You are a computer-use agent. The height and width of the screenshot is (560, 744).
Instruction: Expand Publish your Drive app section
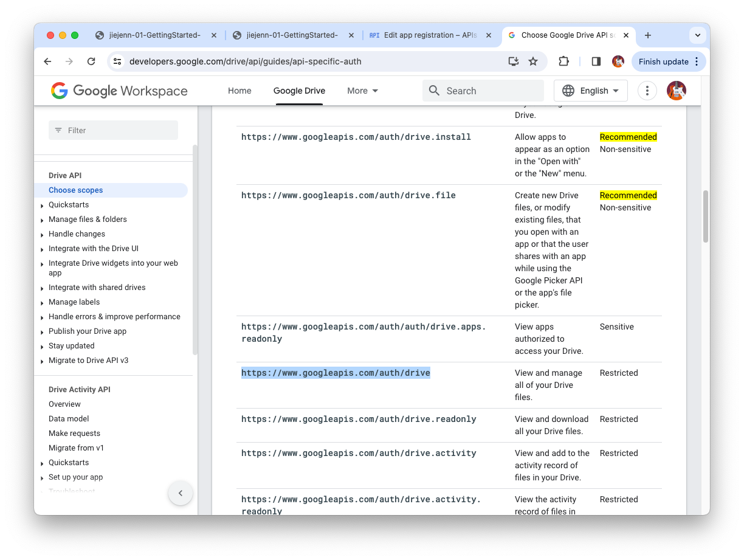point(42,332)
